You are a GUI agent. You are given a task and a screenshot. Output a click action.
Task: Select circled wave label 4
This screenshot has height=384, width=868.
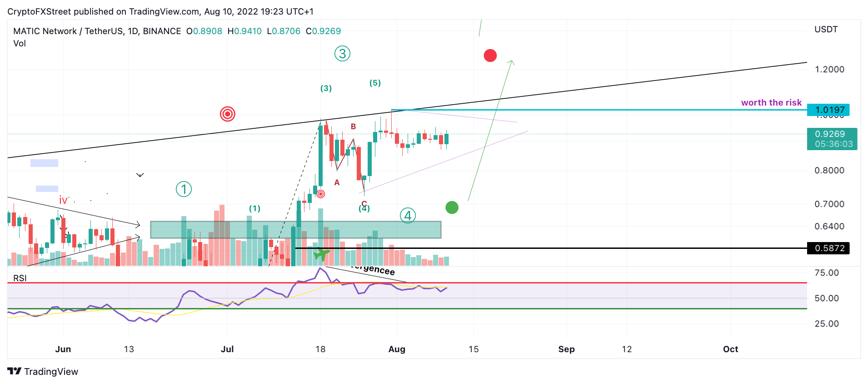coord(408,216)
